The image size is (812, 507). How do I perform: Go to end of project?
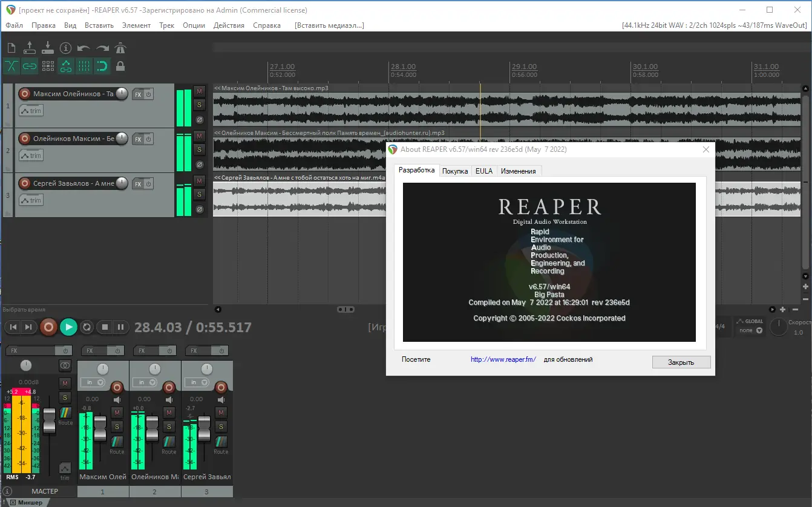[28, 327]
